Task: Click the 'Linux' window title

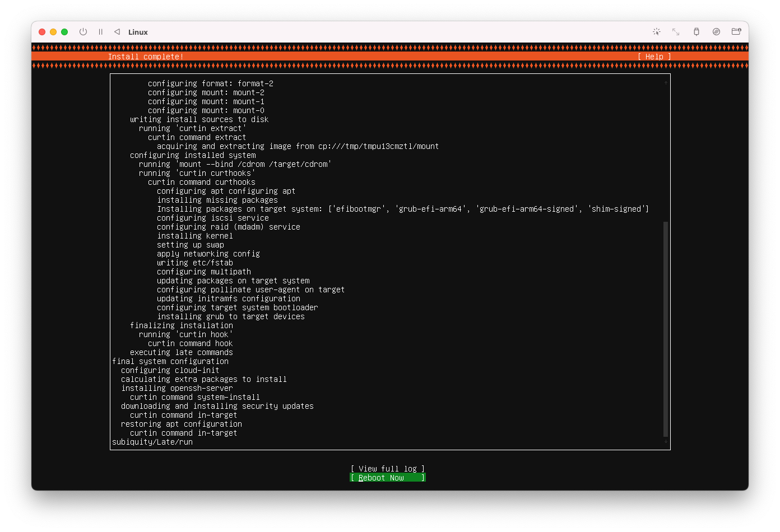Action: tap(138, 32)
